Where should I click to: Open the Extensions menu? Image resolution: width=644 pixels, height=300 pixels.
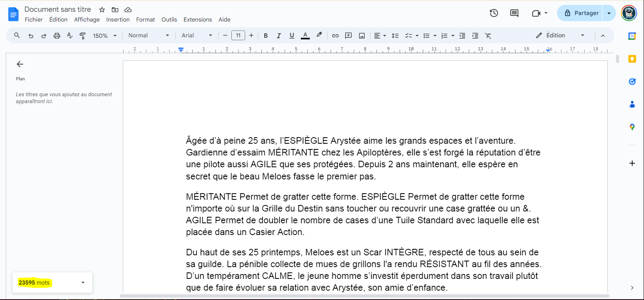(x=198, y=19)
